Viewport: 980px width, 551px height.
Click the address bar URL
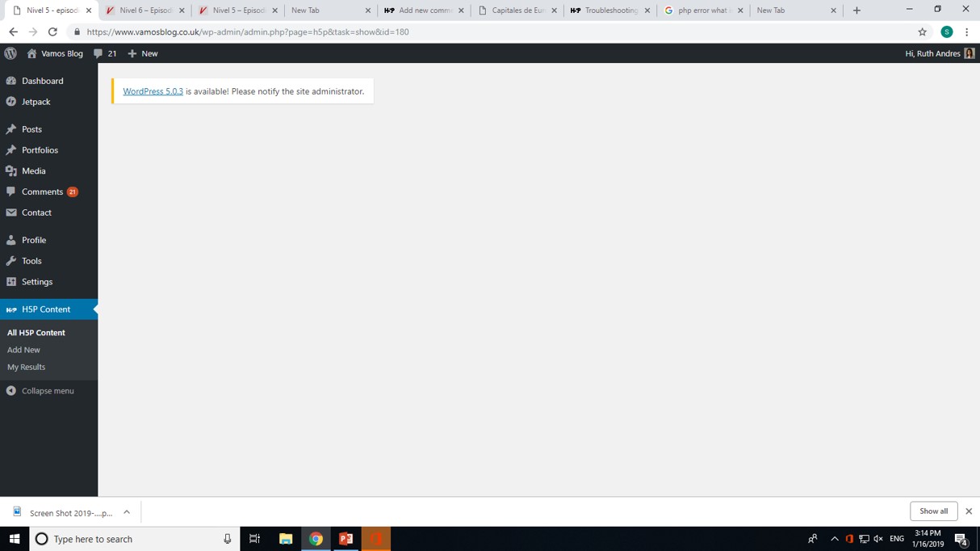pyautogui.click(x=248, y=32)
